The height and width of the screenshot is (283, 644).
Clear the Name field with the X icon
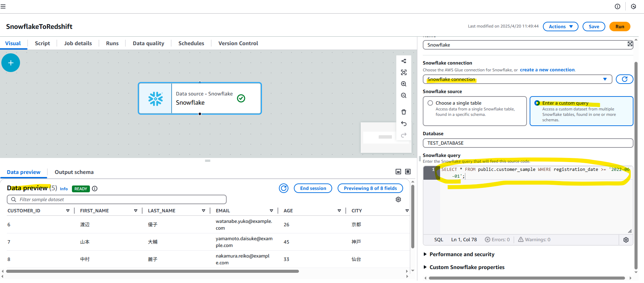(x=630, y=44)
